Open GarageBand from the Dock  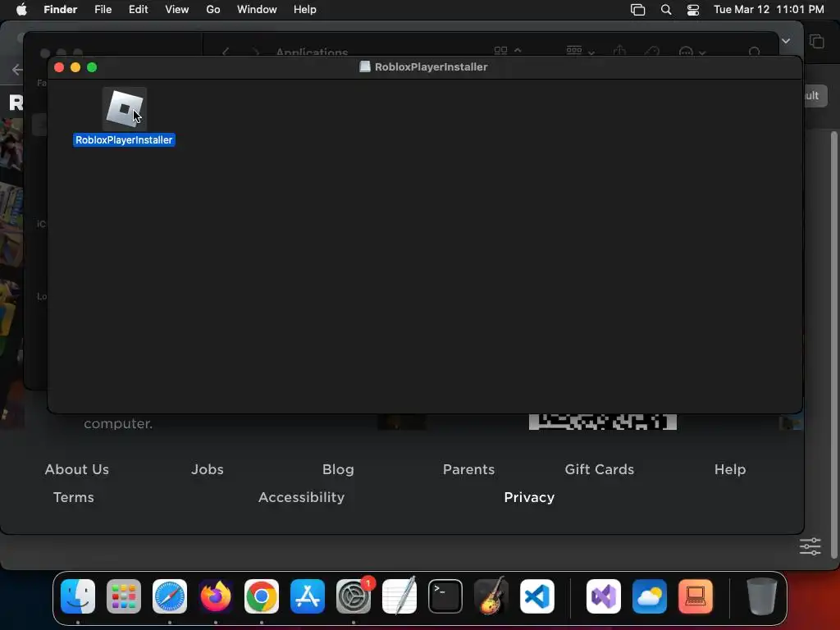point(491,596)
